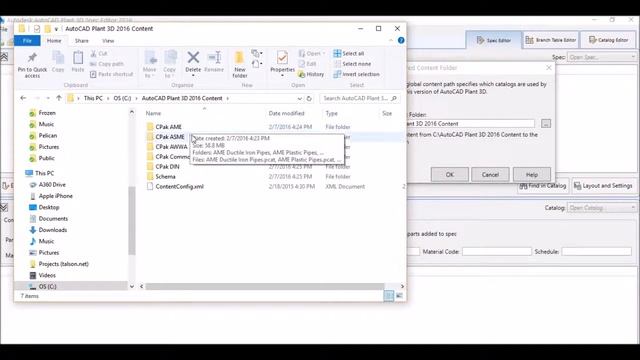Select the CPak AWWA folder
This screenshot has width=640, height=360.
coord(171,147)
